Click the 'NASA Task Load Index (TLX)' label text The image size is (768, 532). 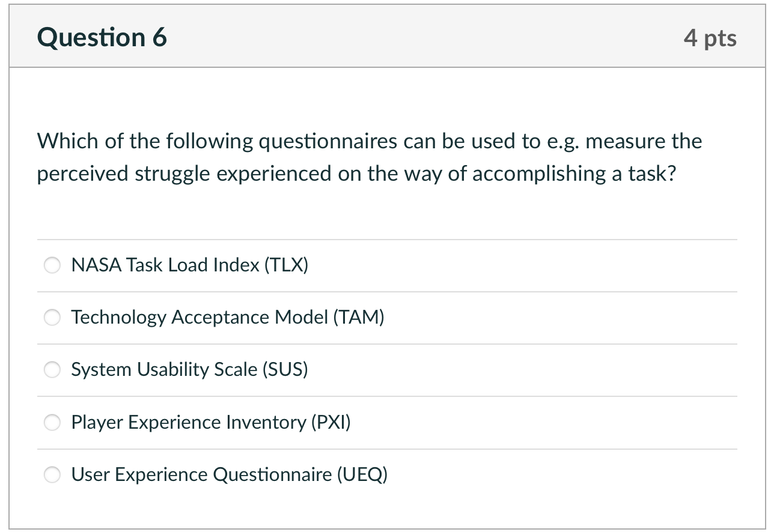[x=189, y=265]
